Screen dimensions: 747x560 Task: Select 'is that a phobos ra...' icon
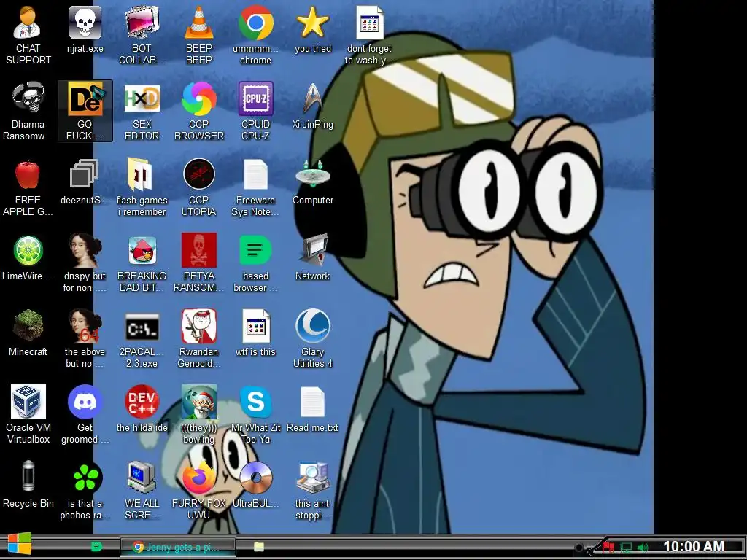85,490
